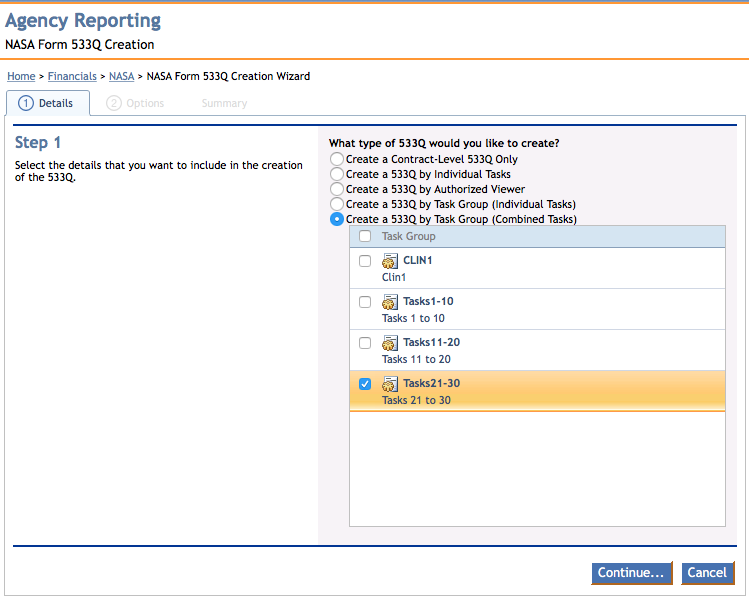Screen dimensions: 749x599
Task: Open the Summary tab
Action: click(224, 103)
